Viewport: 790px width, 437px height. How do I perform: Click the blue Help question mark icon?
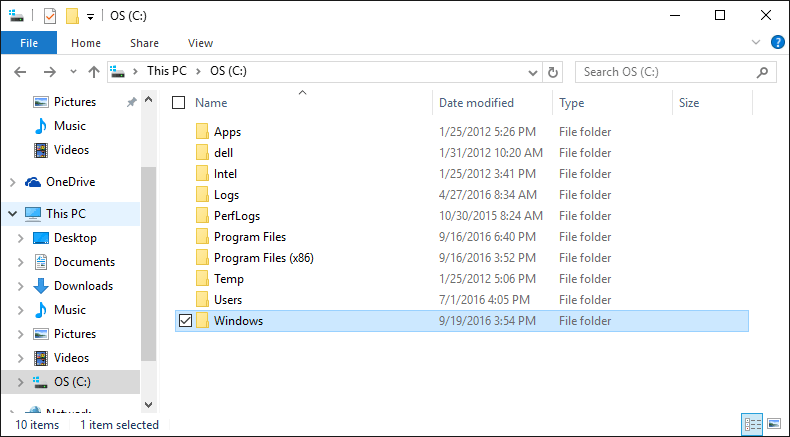778,42
